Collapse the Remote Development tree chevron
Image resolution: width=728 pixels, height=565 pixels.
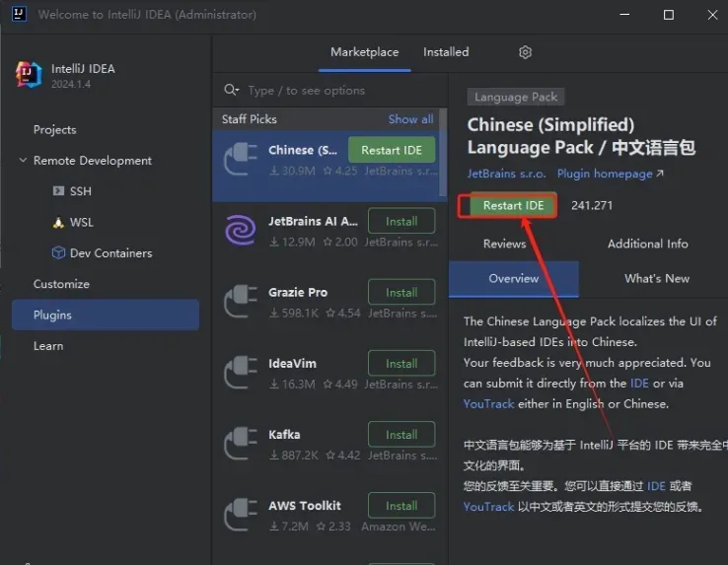click(23, 160)
